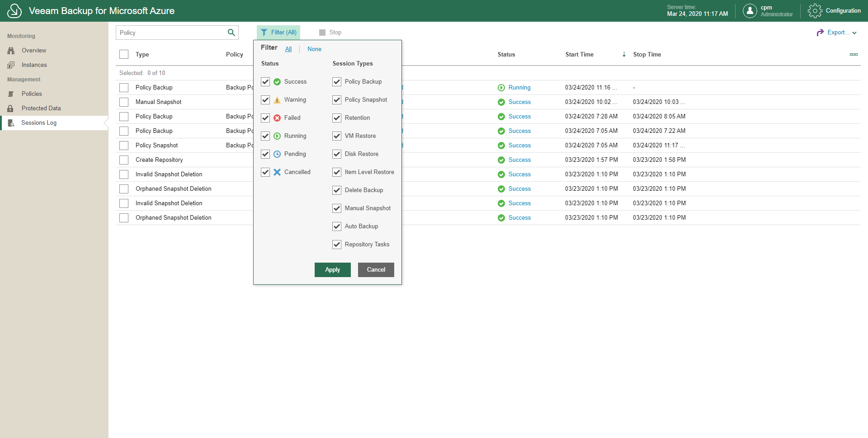868x438 pixels.
Task: Click Success link in Manual Snapshot row
Action: point(519,102)
